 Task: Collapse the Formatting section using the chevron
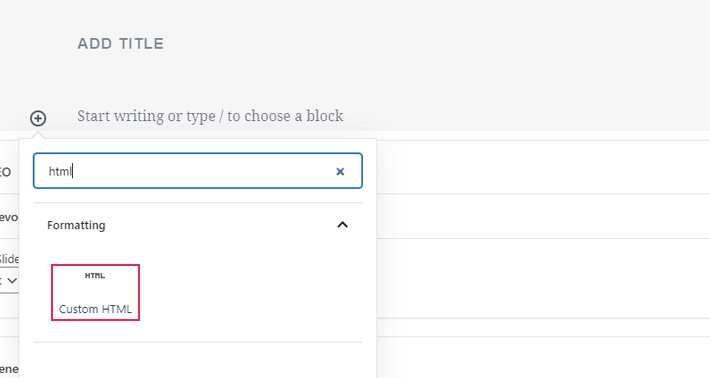(342, 225)
